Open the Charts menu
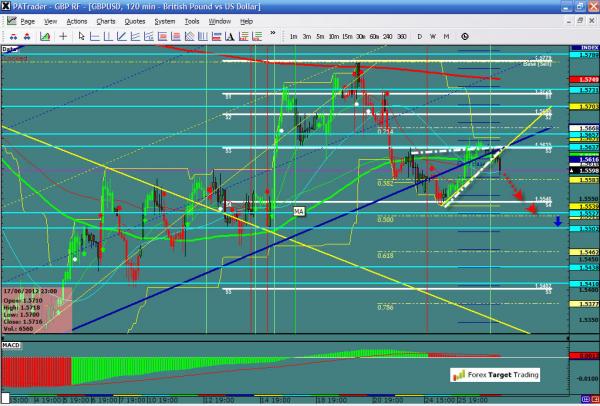 coord(105,21)
